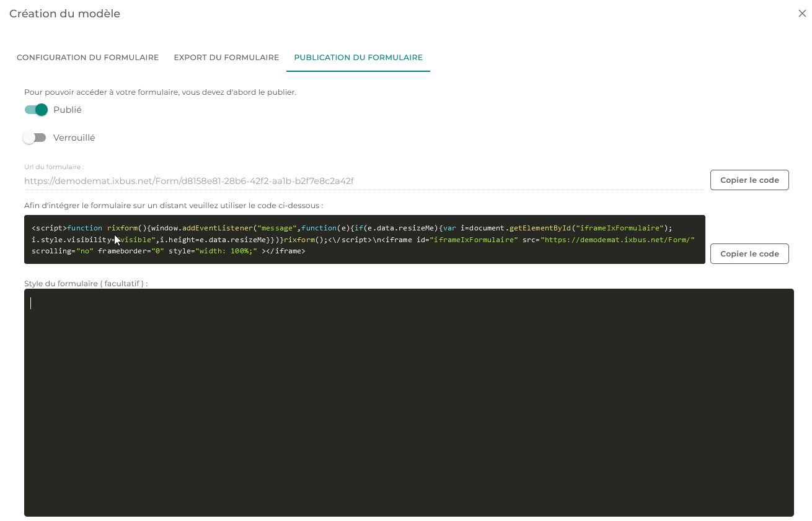Click the Publié label text
This screenshot has width=812, height=521.
[68, 110]
